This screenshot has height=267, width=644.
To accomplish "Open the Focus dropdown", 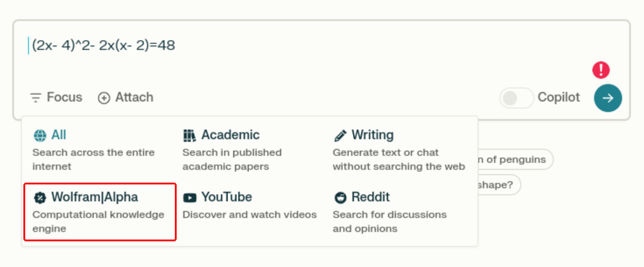I will (56, 98).
